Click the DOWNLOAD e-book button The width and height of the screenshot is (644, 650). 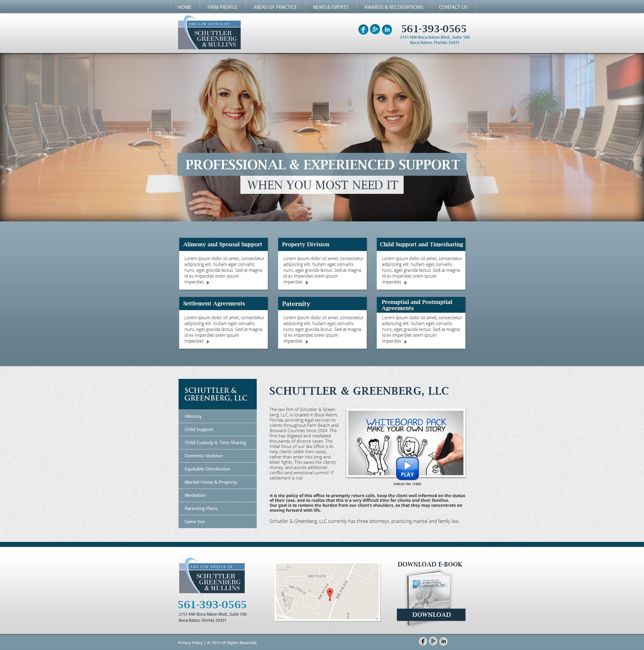431,615
